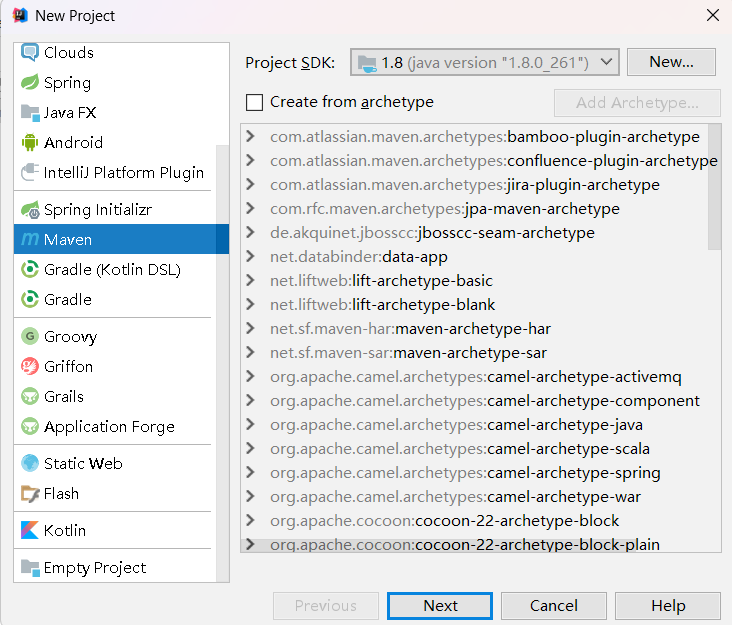Click the Spring leaf icon
This screenshot has width=732, height=625.
pos(30,83)
